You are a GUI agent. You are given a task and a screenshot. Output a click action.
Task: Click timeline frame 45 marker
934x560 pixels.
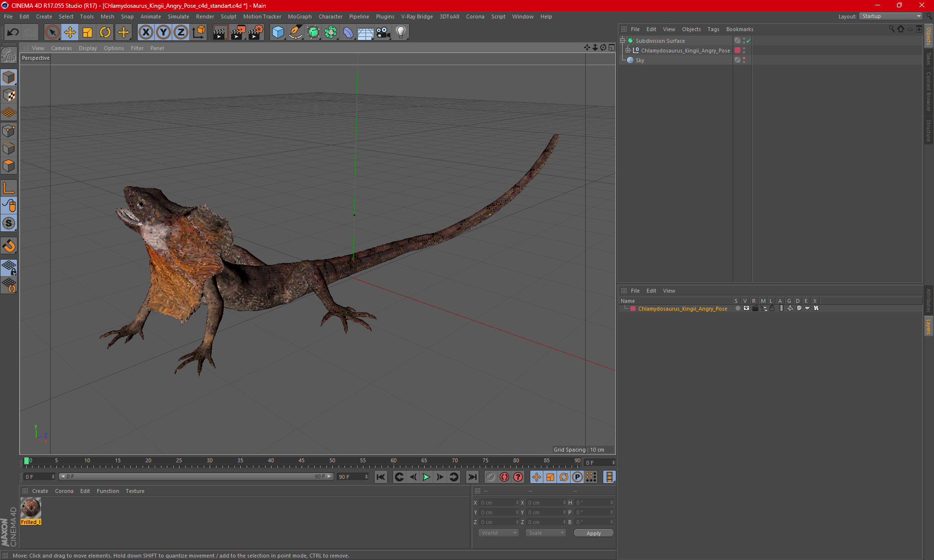click(302, 461)
